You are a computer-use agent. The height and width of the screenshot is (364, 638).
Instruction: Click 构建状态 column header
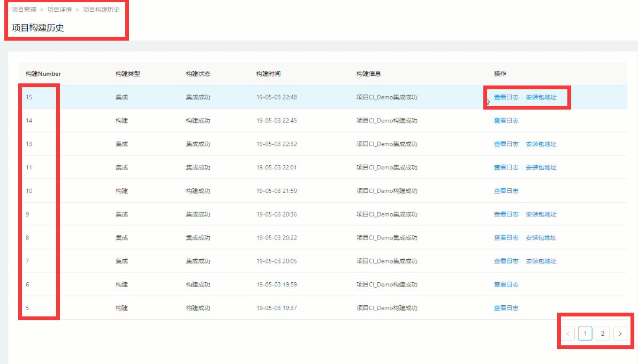point(198,74)
